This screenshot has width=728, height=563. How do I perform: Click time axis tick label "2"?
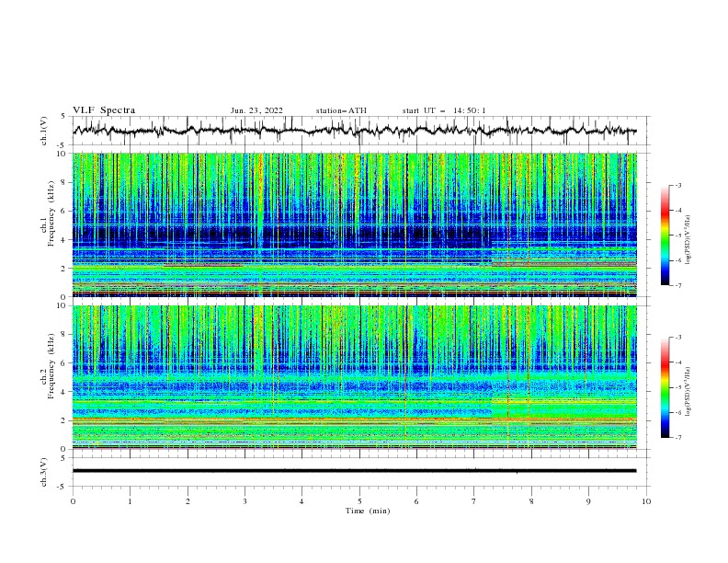click(188, 501)
